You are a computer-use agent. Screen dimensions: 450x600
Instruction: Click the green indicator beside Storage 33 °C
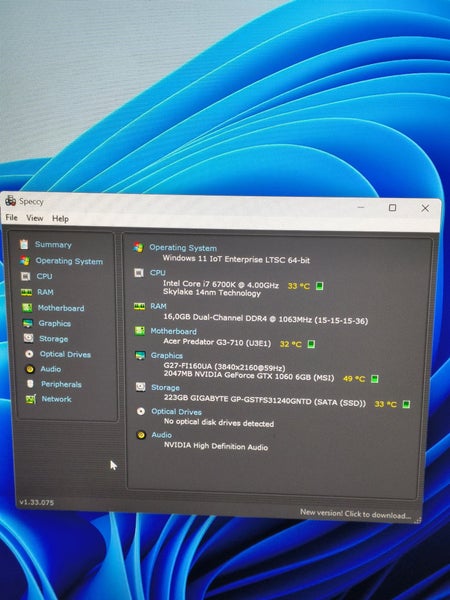406,404
